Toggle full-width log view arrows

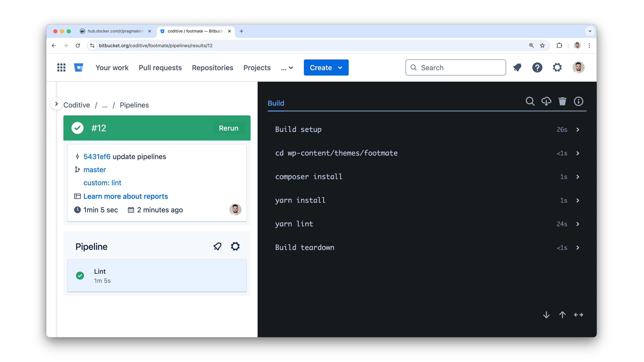[578, 315]
